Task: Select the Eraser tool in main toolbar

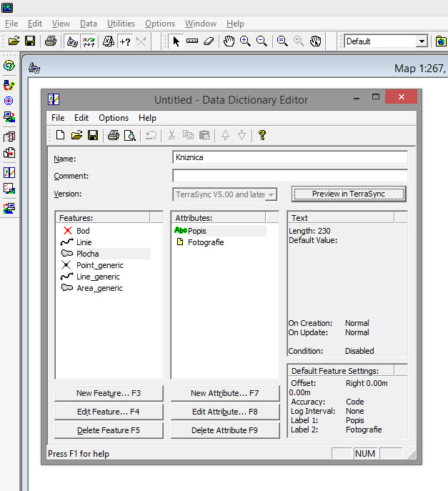Action: point(209,41)
